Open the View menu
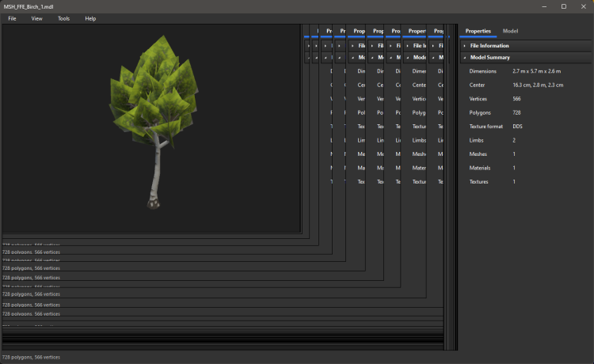 point(36,18)
